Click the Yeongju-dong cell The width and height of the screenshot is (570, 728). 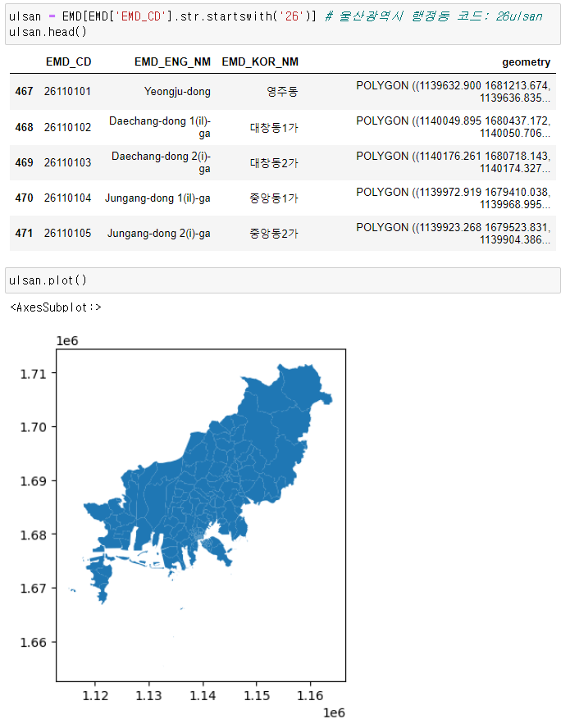[x=177, y=92]
